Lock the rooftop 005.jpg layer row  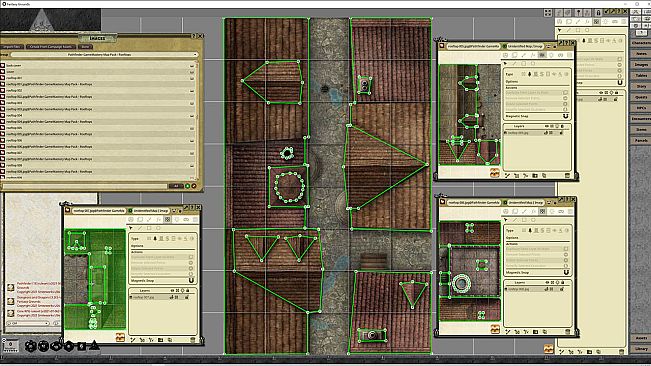click(561, 133)
